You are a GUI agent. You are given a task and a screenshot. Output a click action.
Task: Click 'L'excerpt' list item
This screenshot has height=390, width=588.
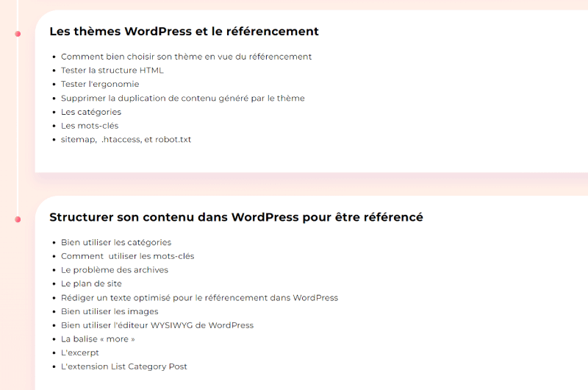point(80,352)
